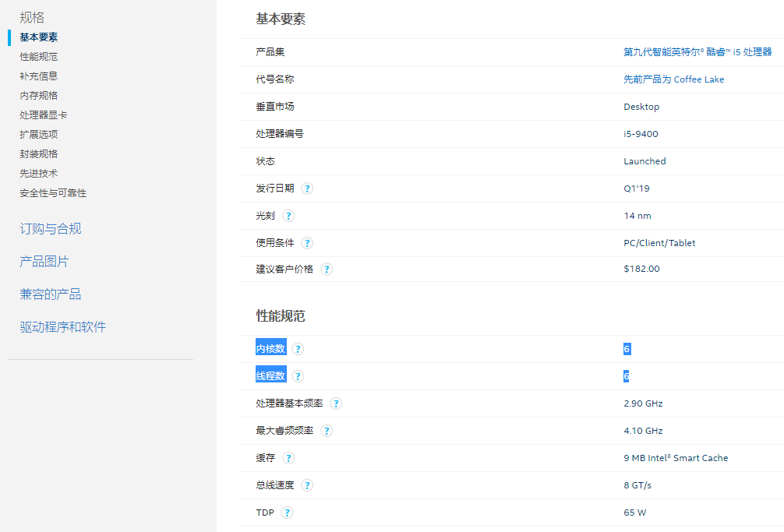Click the 9 MB Intel Smart Cache value
Image resolution: width=784 pixels, height=532 pixels.
676,458
